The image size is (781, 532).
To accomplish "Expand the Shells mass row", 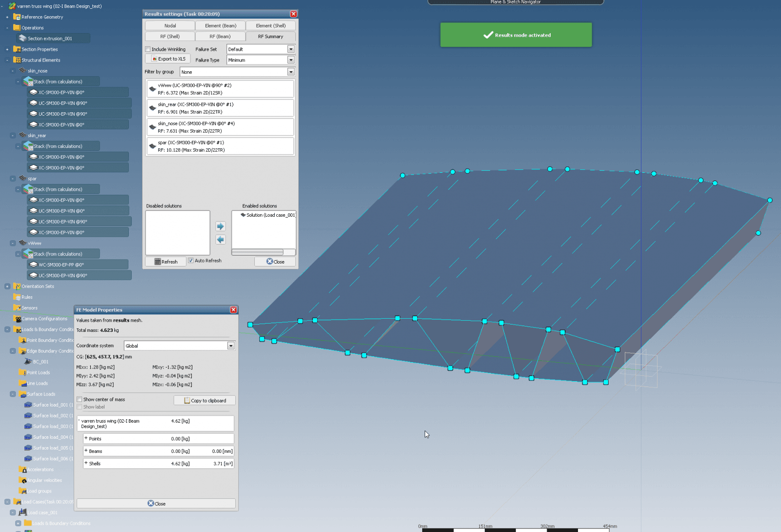I will pos(86,463).
